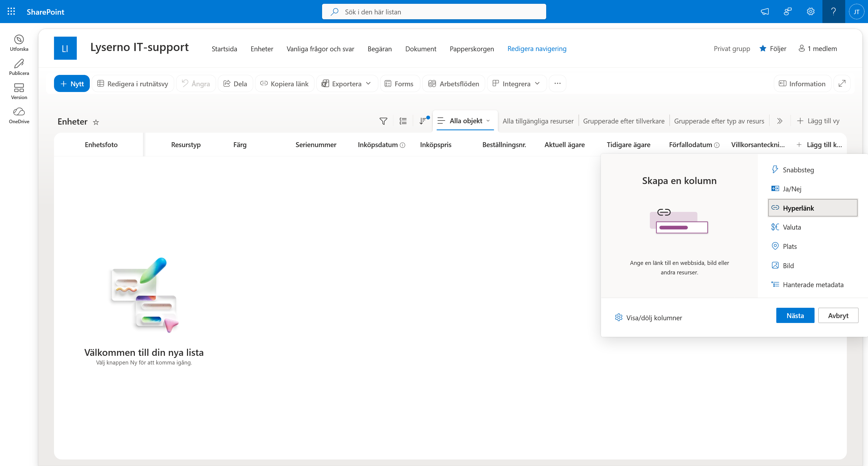The image size is (868, 466).
Task: Open the Information pane button
Action: (x=802, y=84)
